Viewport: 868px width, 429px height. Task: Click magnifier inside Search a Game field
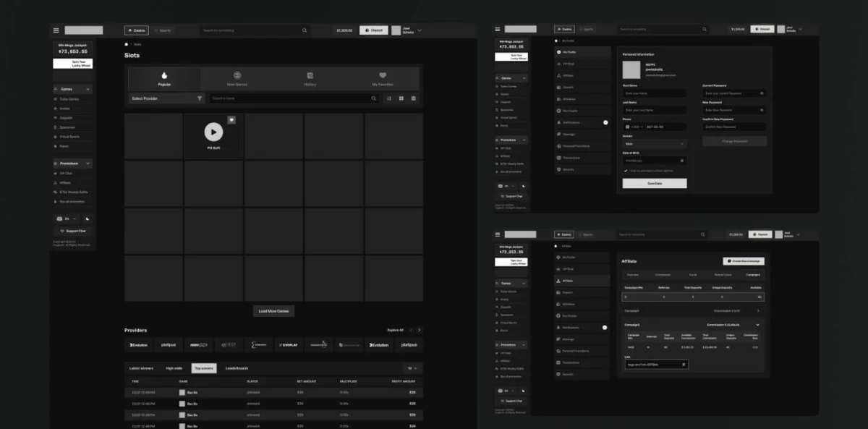[374, 98]
